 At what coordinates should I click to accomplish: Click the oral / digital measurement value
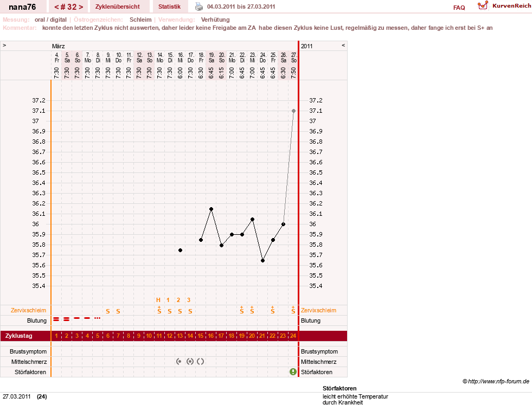(x=50, y=20)
